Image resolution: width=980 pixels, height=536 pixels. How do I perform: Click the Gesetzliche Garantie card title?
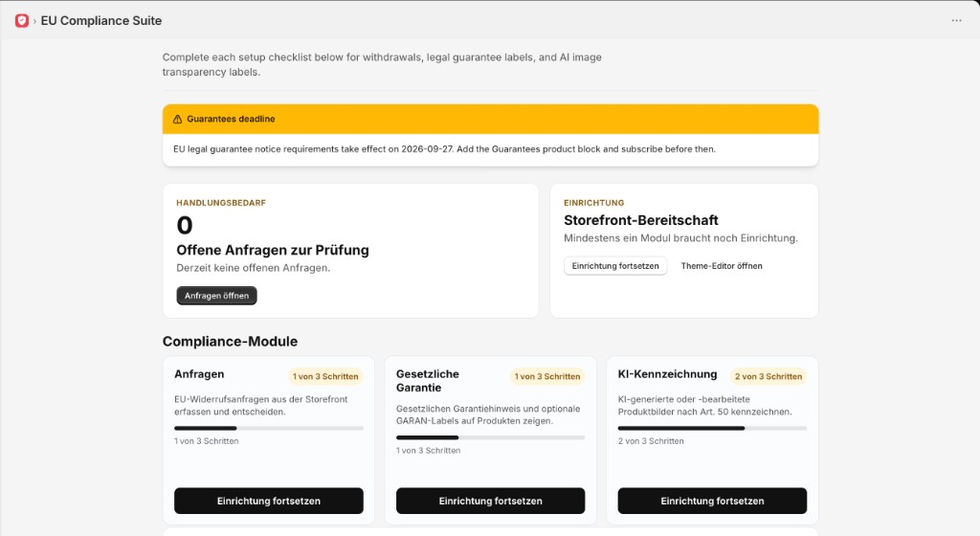[428, 380]
